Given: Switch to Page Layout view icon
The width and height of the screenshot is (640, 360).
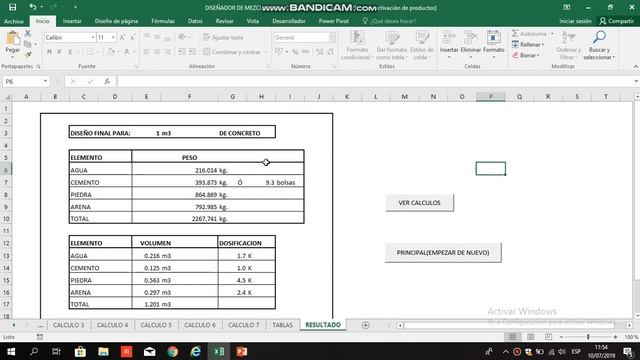Looking at the screenshot, I should 530,337.
